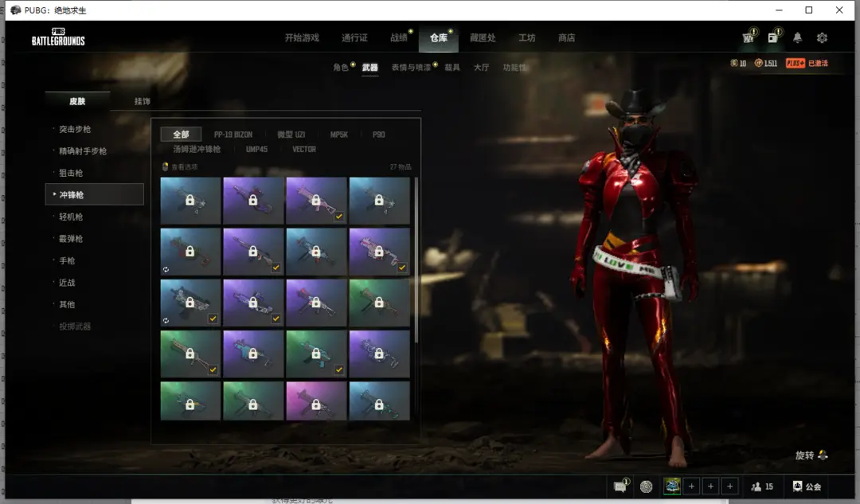This screenshot has height=504, width=860.
Task: Click the skin list scrollbar
Action: (416, 260)
